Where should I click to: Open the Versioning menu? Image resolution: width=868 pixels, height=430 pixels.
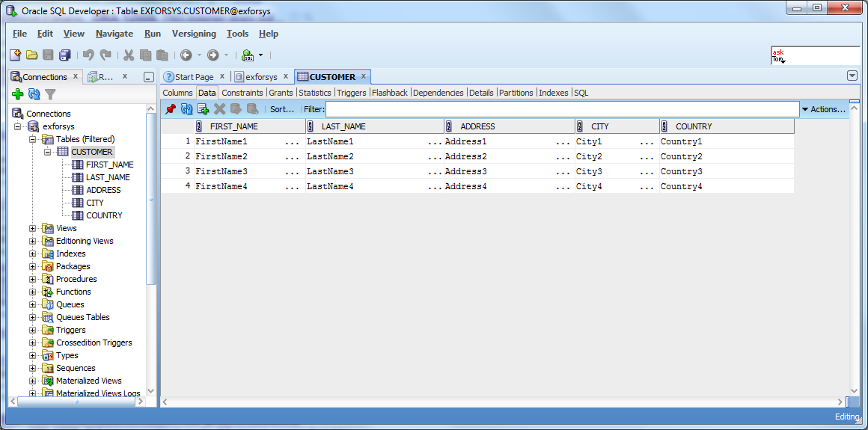[193, 34]
